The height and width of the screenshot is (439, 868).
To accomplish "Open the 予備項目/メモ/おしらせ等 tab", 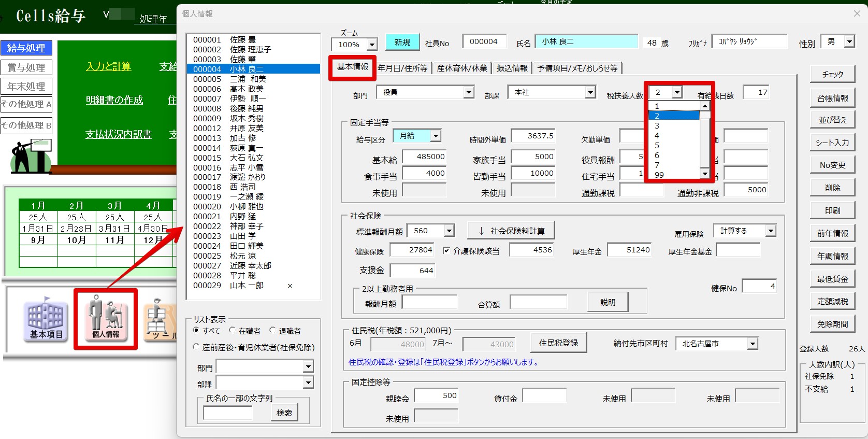I will tap(577, 68).
